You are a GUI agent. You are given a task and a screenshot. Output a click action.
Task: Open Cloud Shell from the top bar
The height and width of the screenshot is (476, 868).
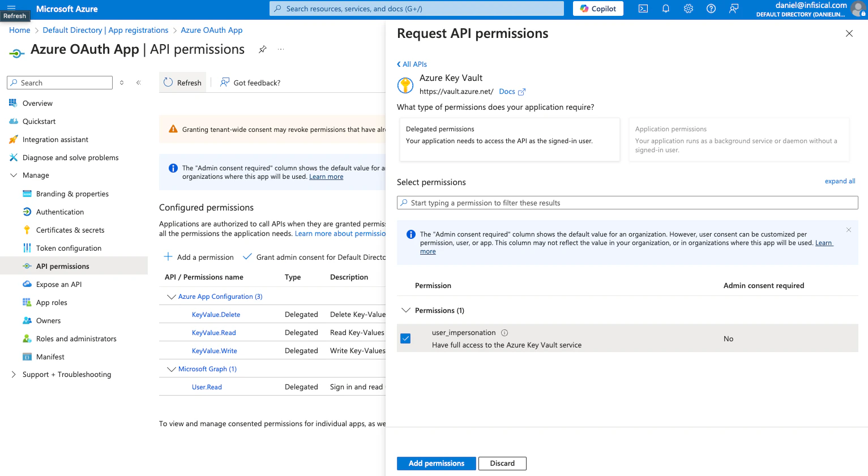[x=643, y=8]
